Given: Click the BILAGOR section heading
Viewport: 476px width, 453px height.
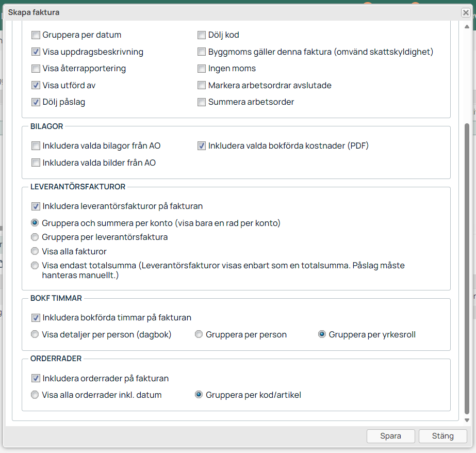Looking at the screenshot, I should click(47, 126).
